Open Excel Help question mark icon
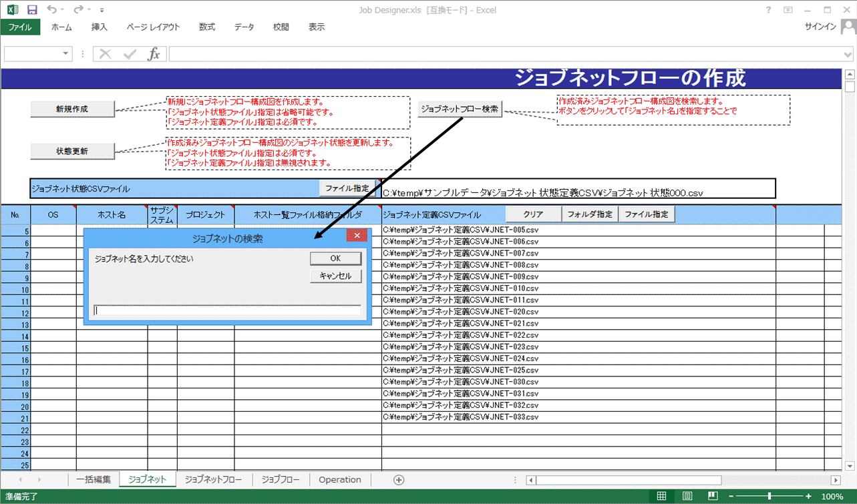Image resolution: width=857 pixels, height=504 pixels. pyautogui.click(x=769, y=10)
